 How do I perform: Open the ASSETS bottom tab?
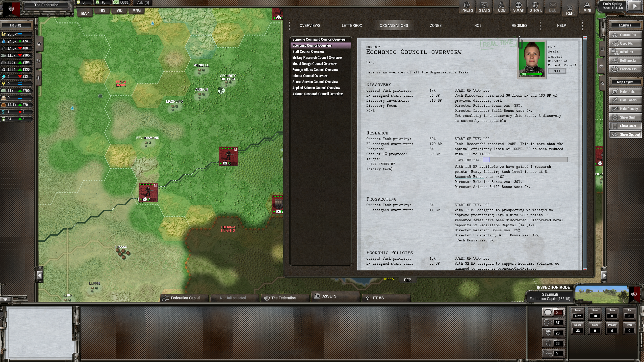click(335, 296)
